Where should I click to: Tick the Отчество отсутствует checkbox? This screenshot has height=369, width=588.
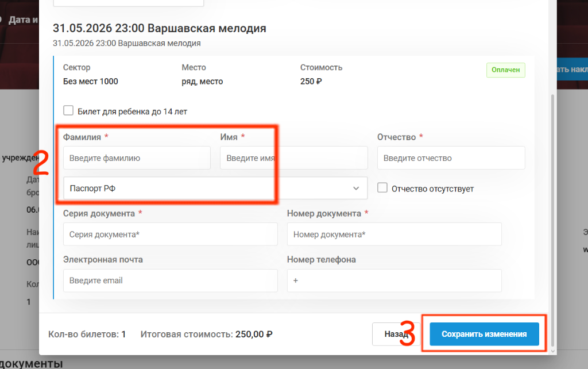click(382, 188)
